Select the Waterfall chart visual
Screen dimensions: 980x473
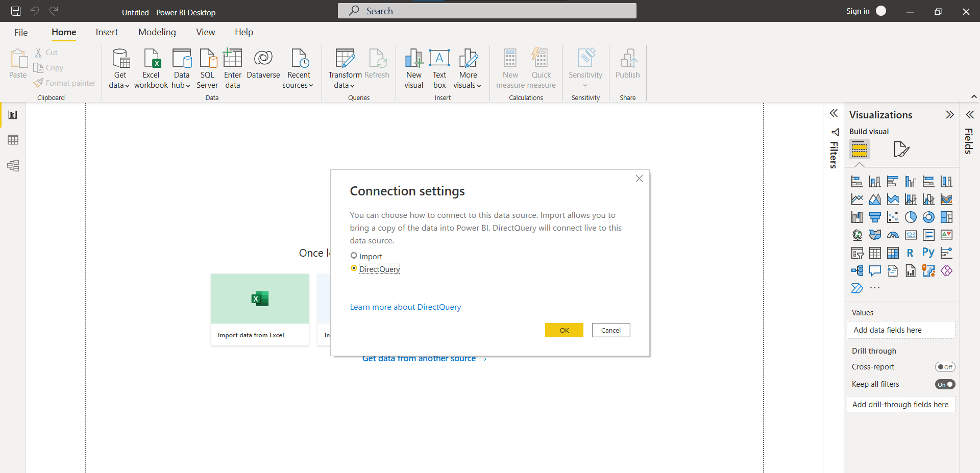tap(857, 217)
